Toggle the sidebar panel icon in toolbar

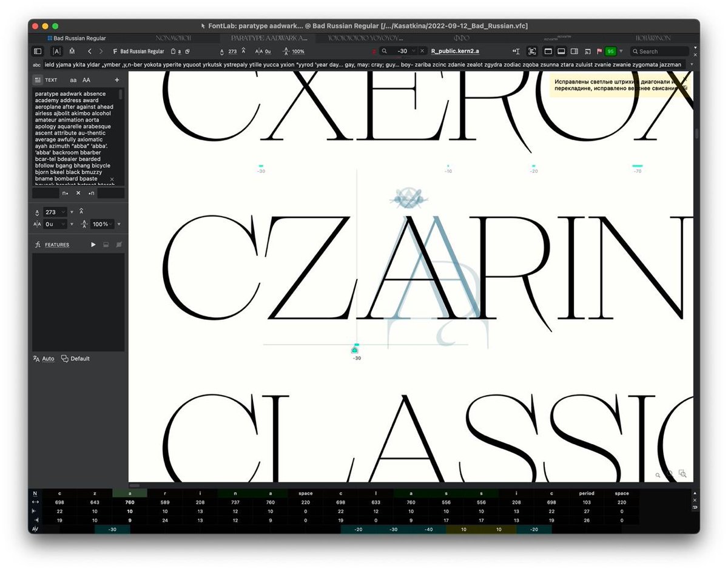[x=38, y=52]
